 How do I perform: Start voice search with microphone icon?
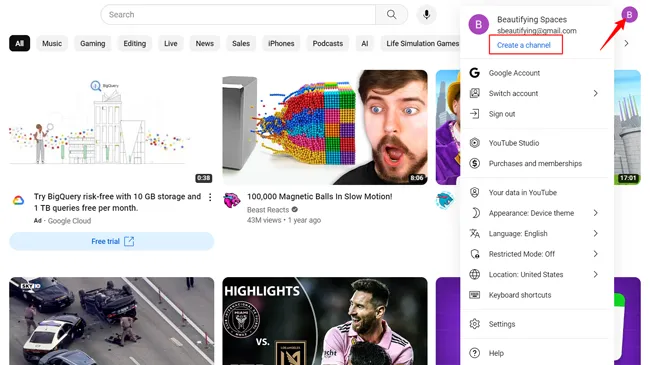tap(426, 15)
